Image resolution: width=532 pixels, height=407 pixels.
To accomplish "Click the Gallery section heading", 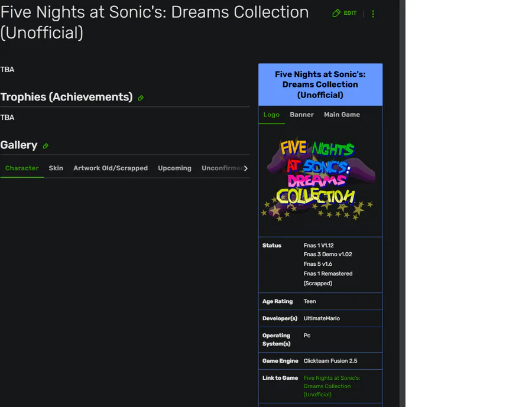I will (x=19, y=145).
